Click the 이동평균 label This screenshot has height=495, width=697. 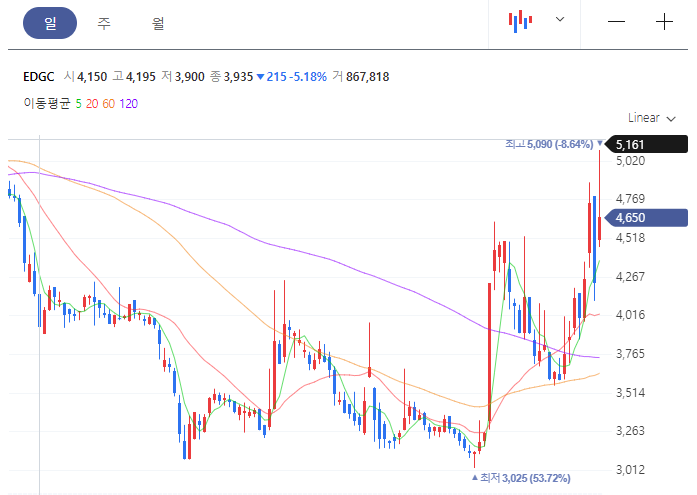point(47,104)
